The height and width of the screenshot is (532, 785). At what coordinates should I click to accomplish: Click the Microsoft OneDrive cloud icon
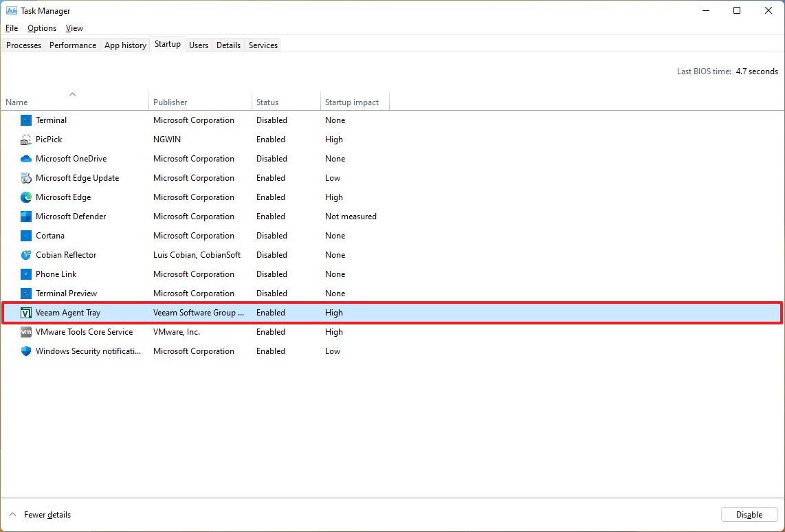[x=25, y=159]
